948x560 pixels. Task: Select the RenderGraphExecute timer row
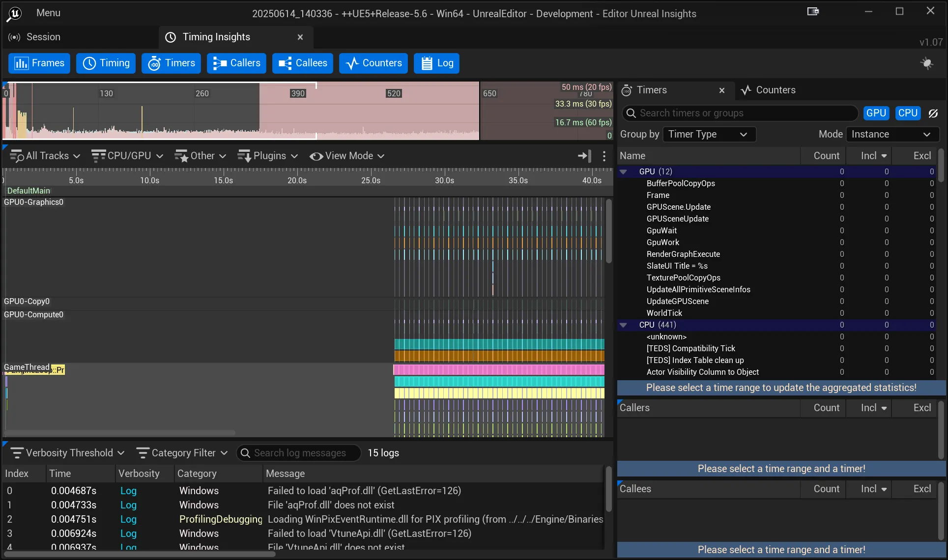(776, 254)
